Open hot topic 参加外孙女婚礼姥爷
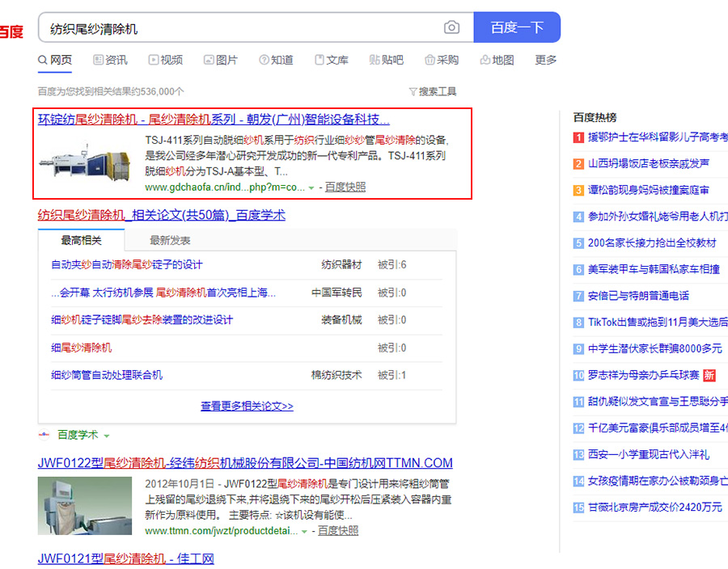The height and width of the screenshot is (569, 728). tap(658, 217)
